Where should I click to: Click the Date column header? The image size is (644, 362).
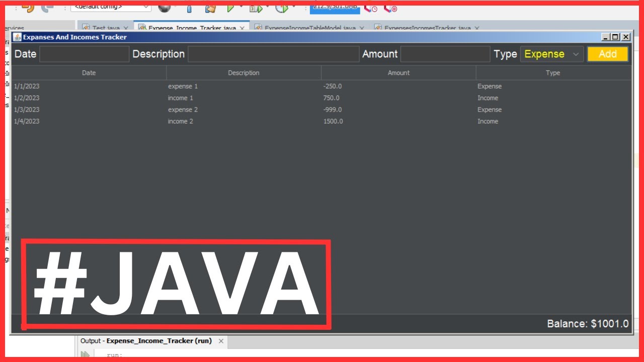[x=89, y=73]
